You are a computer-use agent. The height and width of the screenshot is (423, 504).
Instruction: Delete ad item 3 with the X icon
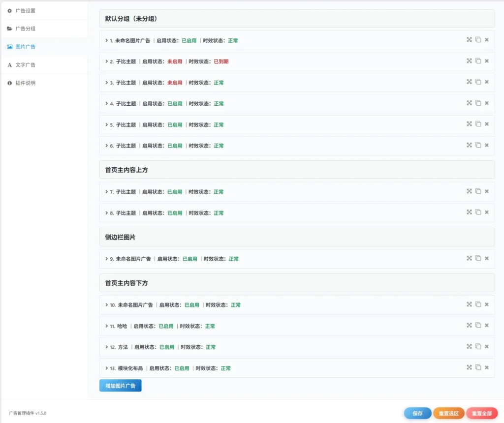click(487, 82)
